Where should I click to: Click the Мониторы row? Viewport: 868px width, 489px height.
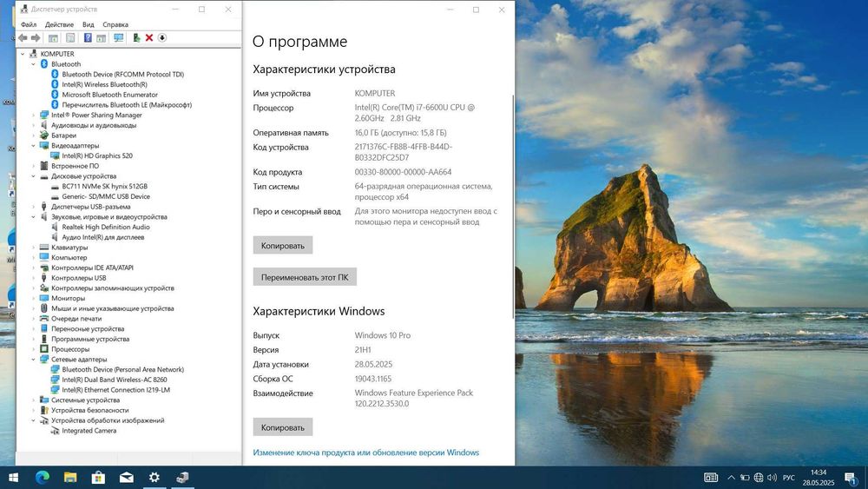68,299
